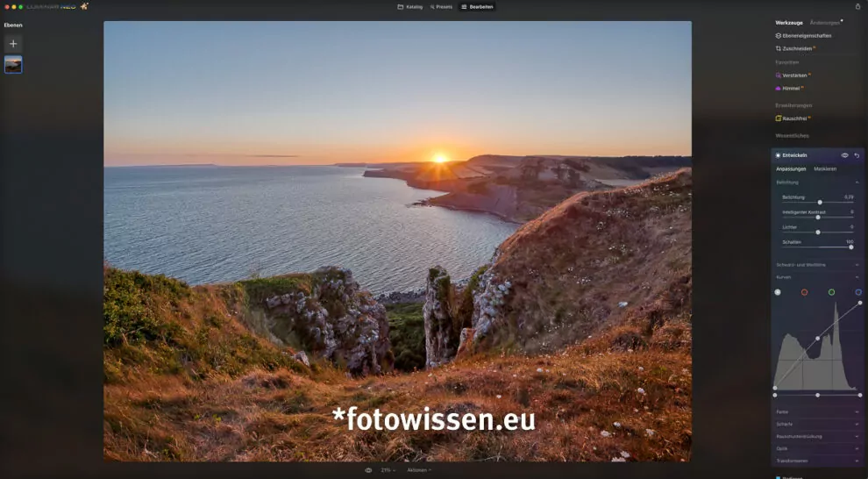
Task: Click the Intelligenter Kontrast slider
Action: tap(818, 218)
